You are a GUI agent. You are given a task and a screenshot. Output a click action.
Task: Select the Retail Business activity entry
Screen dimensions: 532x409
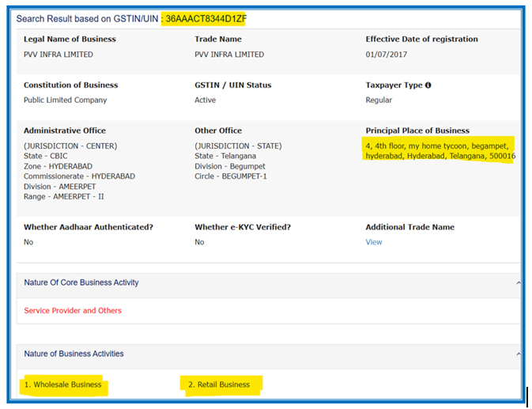[219, 385]
